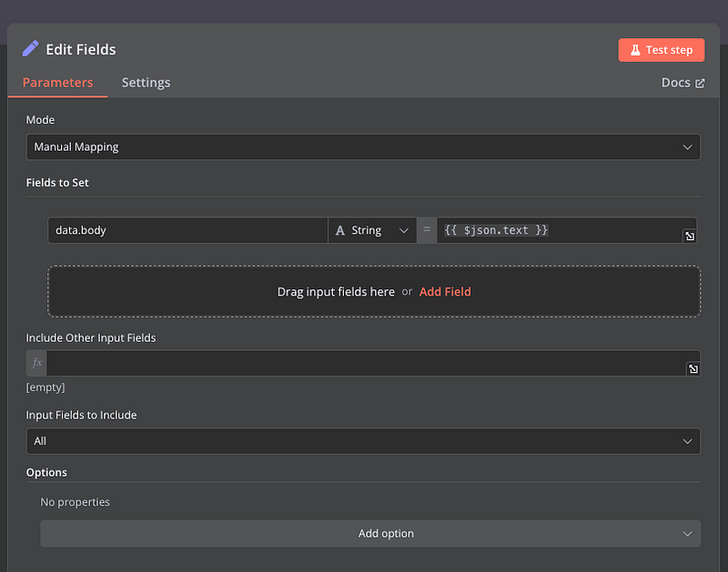Switch to the Settings tab

point(146,83)
